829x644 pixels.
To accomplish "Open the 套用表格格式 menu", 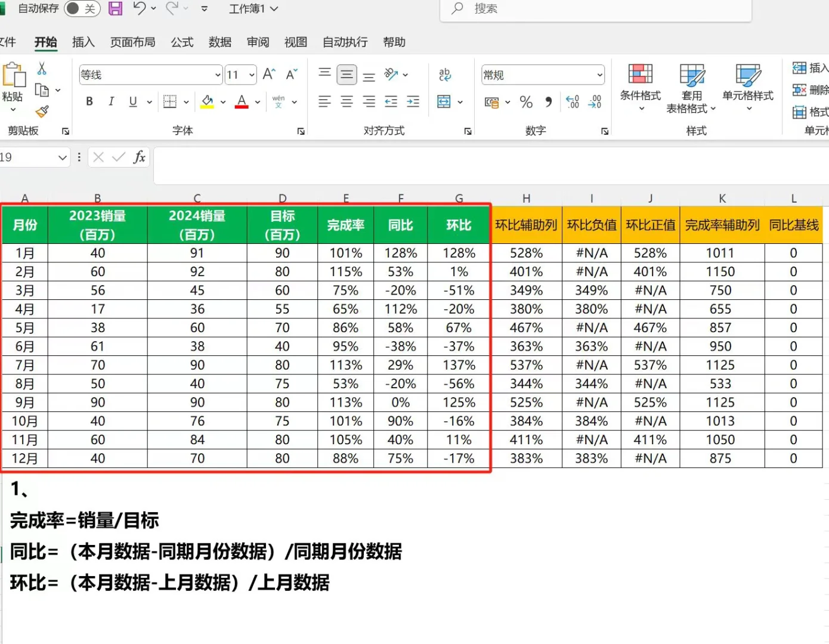I will (691, 88).
